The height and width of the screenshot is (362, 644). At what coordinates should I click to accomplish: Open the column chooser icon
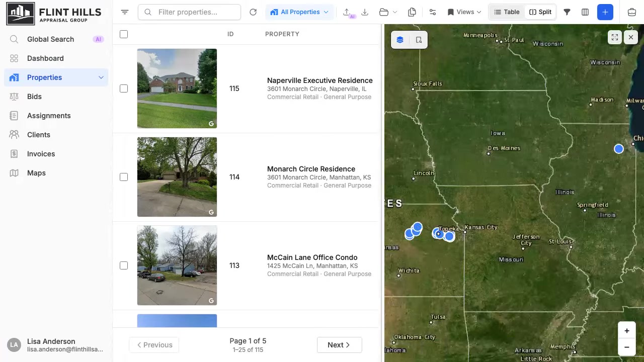(585, 12)
